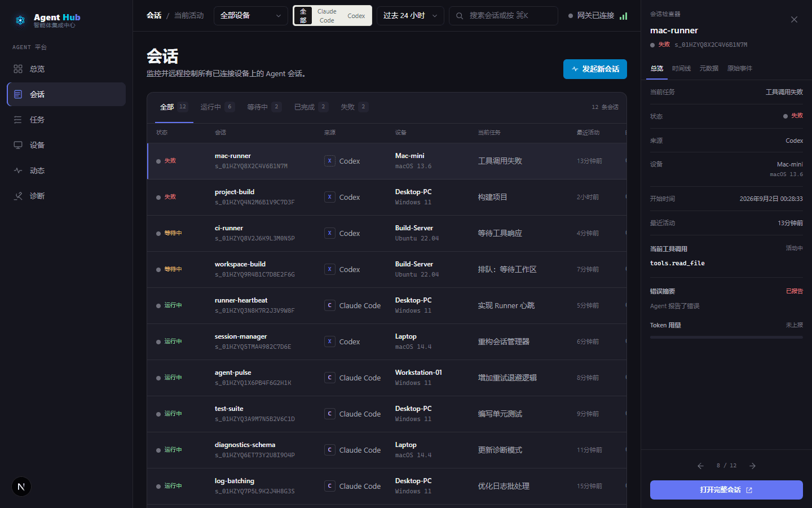812x508 pixels.
Task: Select the workspace-build session row
Action: click(387, 270)
